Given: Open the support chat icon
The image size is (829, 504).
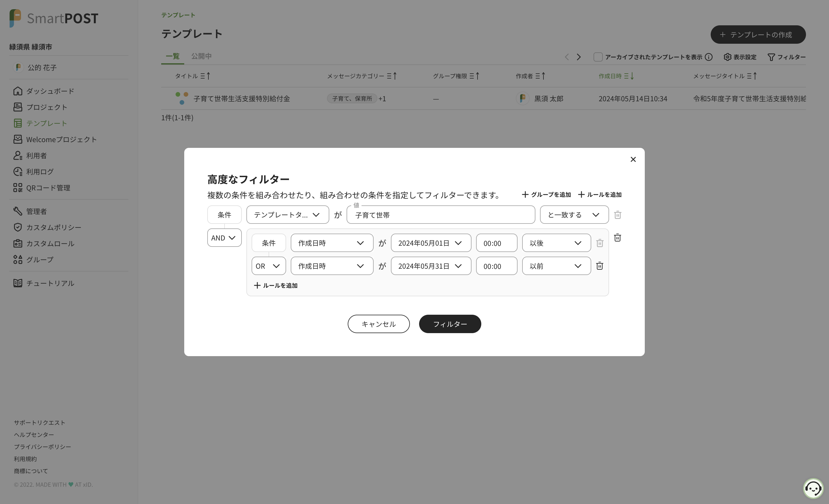Looking at the screenshot, I should click(813, 488).
